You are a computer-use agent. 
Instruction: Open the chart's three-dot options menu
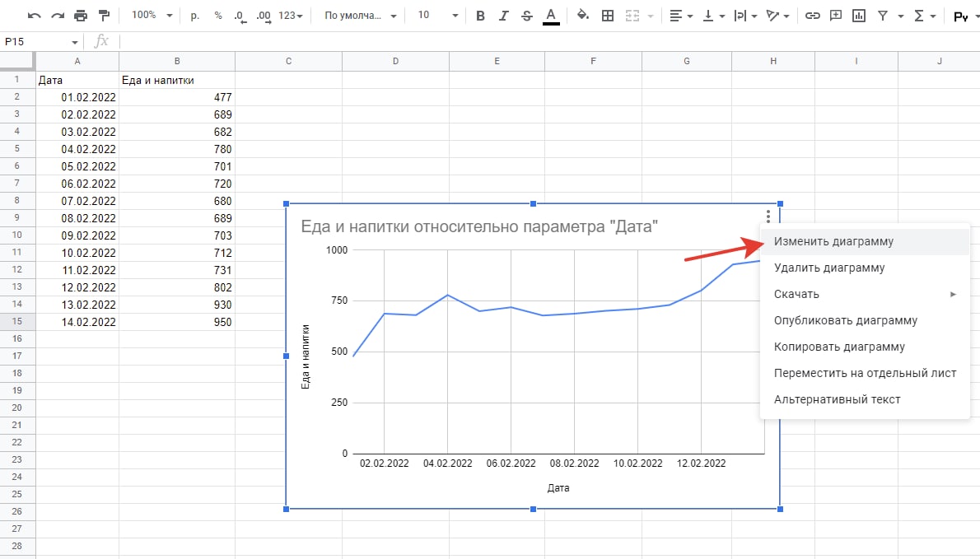(768, 217)
